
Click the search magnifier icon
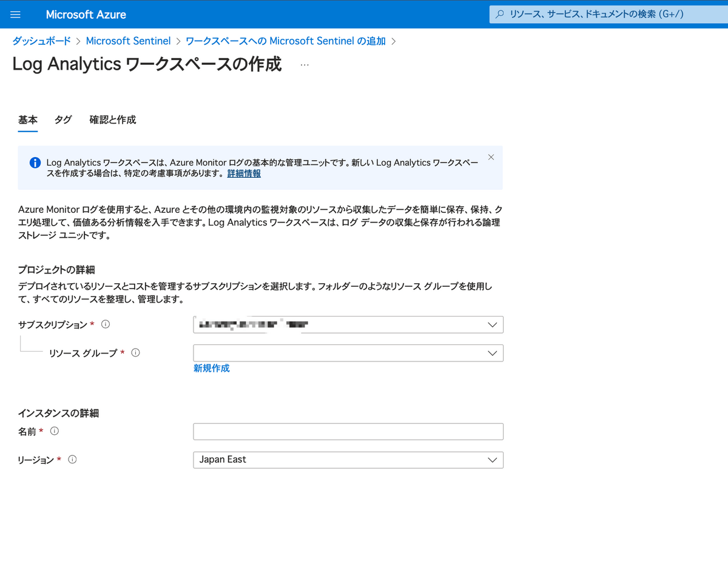point(500,14)
